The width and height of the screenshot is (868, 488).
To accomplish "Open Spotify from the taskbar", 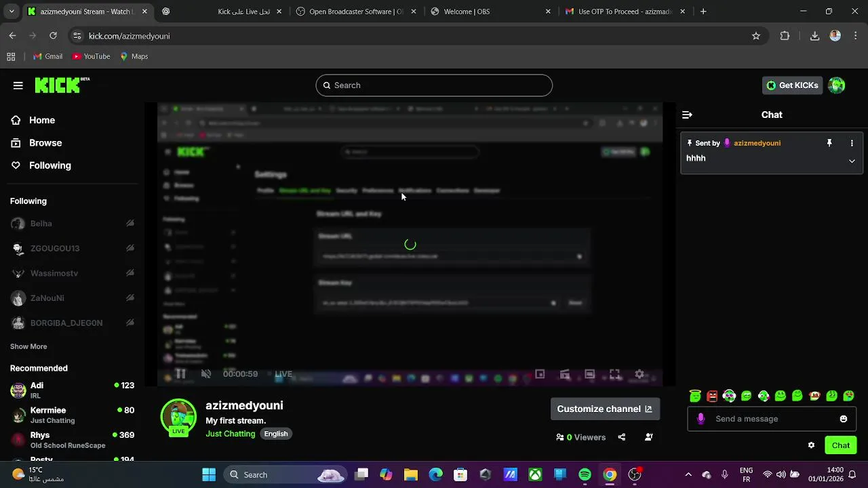I will 585,474.
